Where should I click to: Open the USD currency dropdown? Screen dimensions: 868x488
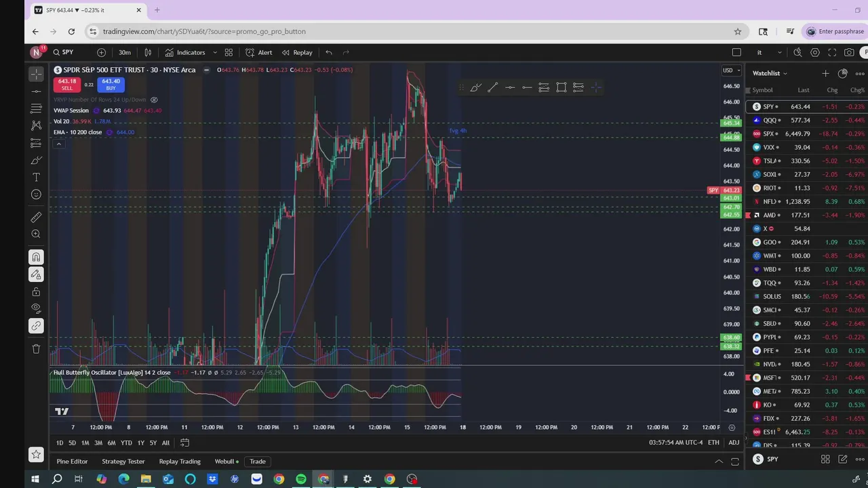point(730,70)
